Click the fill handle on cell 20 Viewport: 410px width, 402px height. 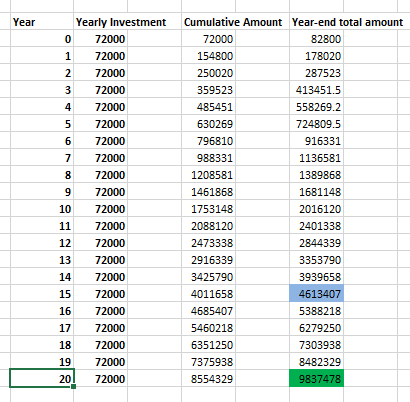click(74, 387)
